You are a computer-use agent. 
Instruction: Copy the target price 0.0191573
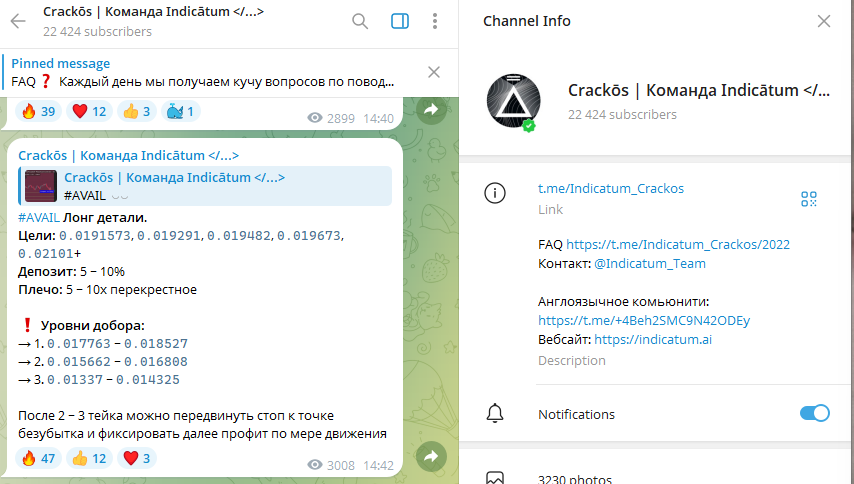pyautogui.click(x=95, y=236)
